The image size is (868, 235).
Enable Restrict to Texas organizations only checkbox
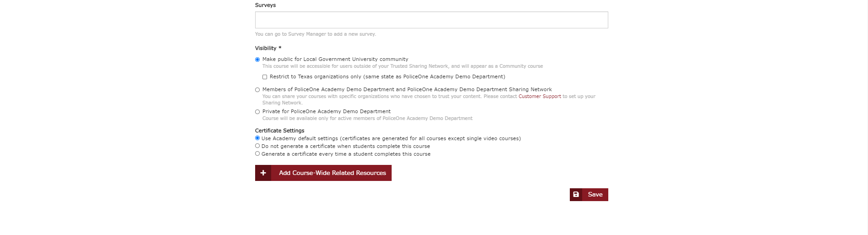[265, 77]
